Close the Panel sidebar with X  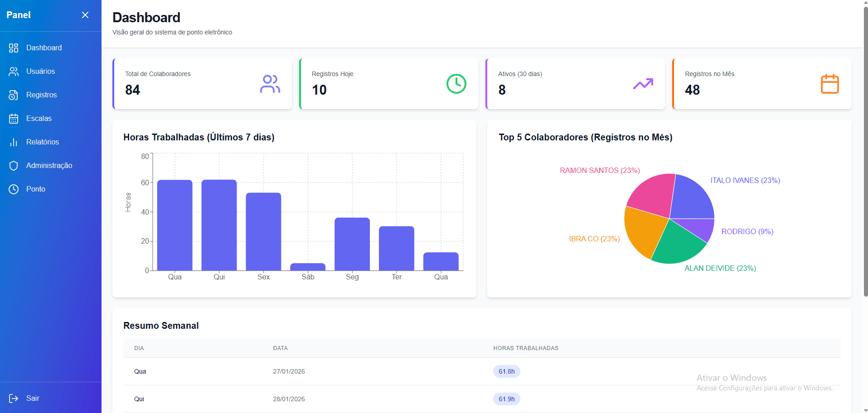point(85,15)
